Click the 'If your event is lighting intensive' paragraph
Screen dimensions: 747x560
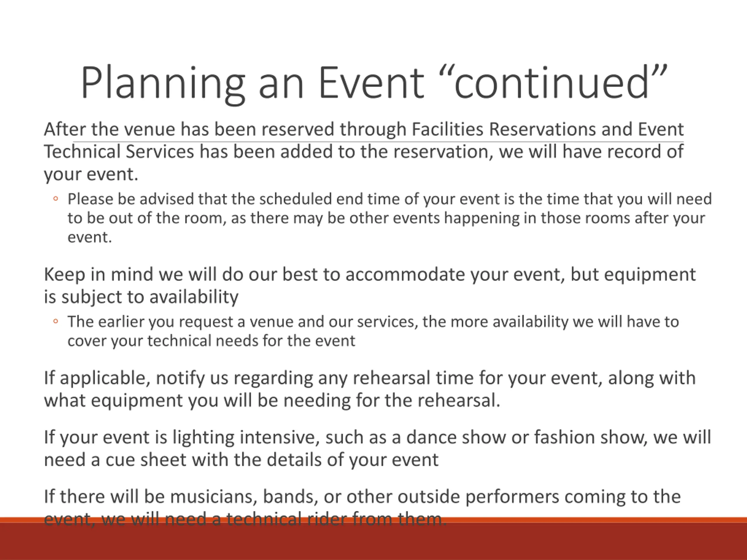(x=378, y=448)
